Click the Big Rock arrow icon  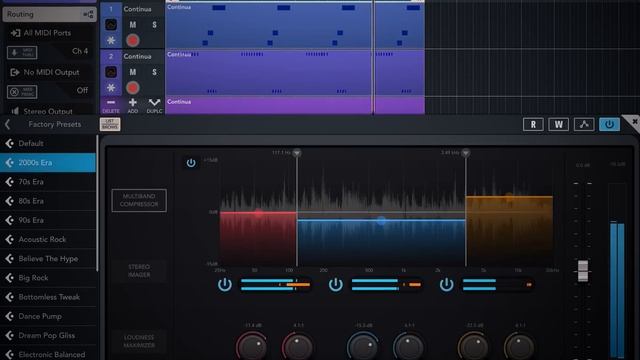tap(9, 278)
